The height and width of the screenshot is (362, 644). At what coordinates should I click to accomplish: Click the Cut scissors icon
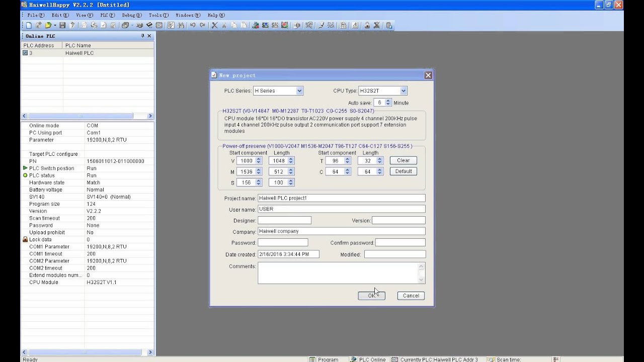coord(224,25)
